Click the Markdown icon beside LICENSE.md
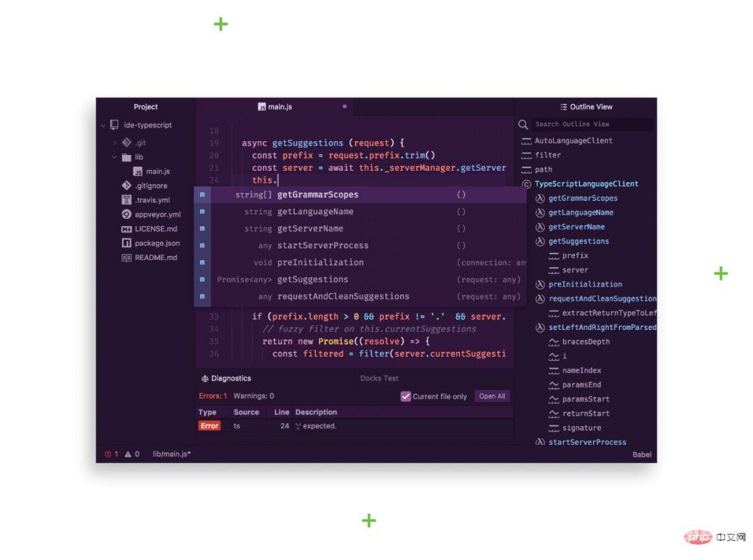Screen dimensions: 753x560 [x=128, y=229]
